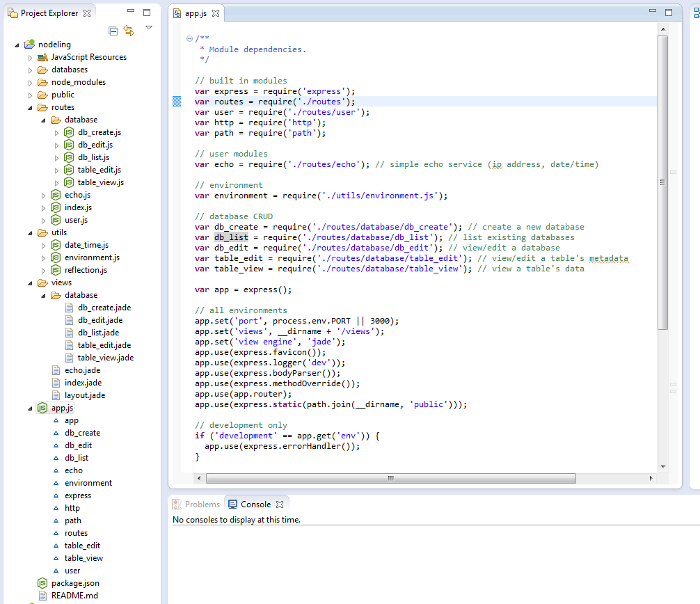This screenshot has height=604, width=700.
Task: Click the JavaScript Resources library icon
Action: point(43,57)
